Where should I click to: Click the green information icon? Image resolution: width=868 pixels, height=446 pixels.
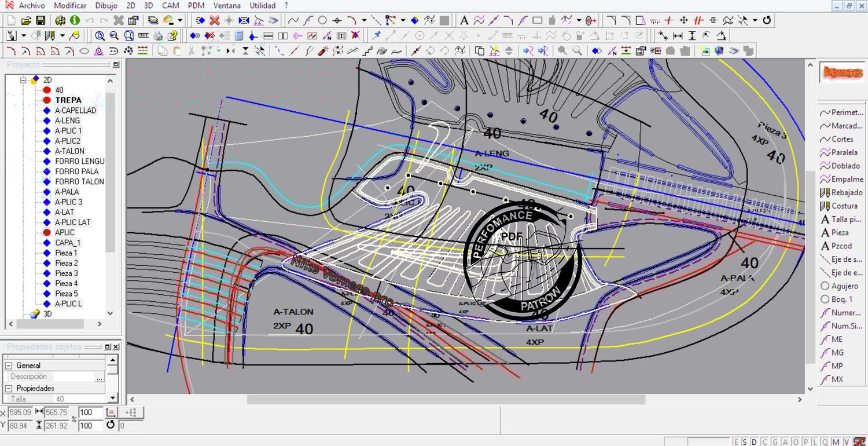point(75,20)
